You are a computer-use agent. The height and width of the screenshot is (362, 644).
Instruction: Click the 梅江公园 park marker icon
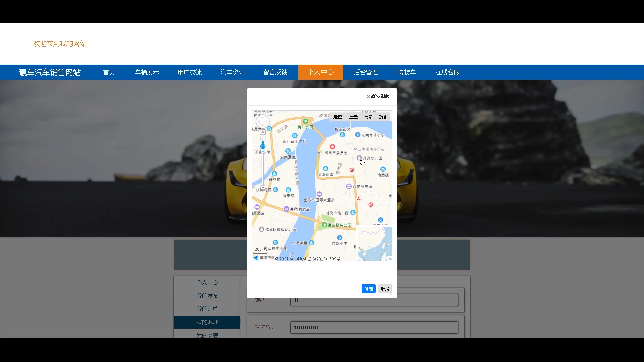pos(305,121)
